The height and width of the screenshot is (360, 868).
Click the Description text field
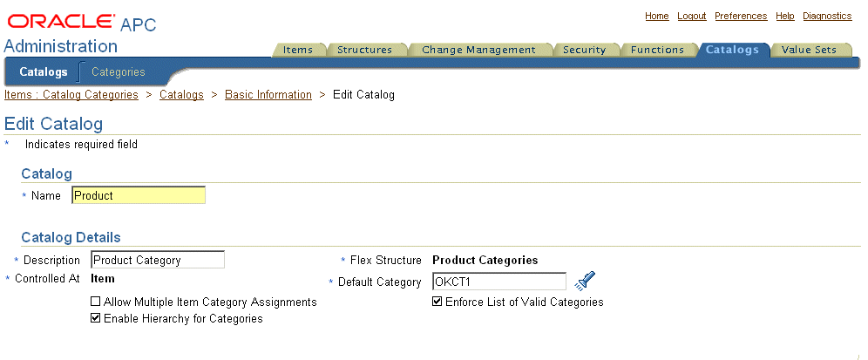[158, 260]
